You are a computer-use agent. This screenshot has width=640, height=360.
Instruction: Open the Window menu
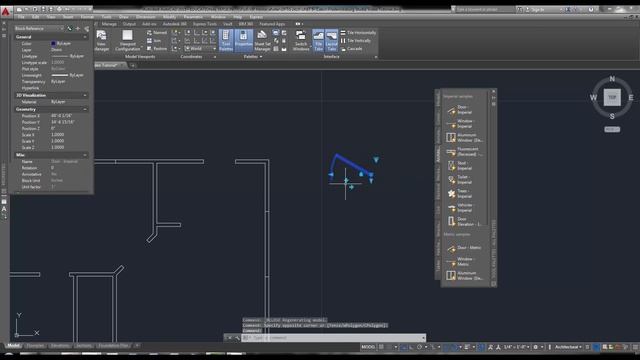click(x=218, y=17)
